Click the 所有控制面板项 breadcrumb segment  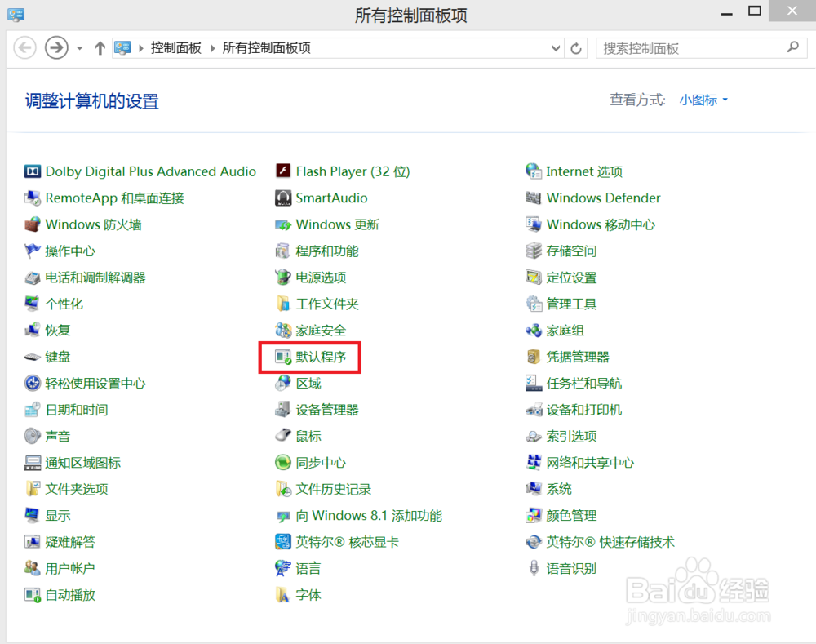(267, 48)
